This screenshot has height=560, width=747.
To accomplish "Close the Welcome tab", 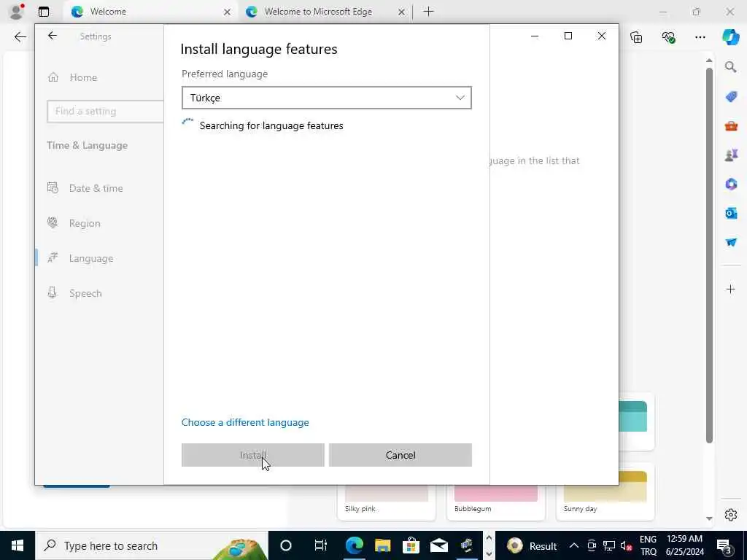I will pyautogui.click(x=228, y=12).
